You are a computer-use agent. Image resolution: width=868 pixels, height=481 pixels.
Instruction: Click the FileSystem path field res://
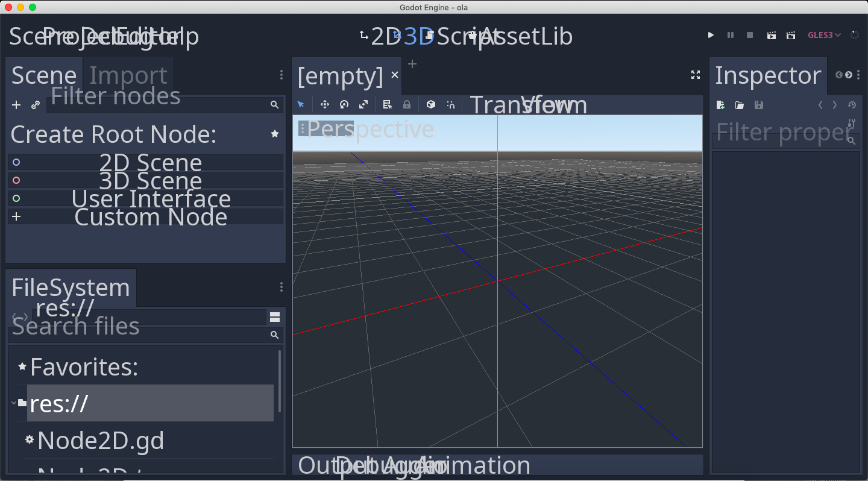(149, 318)
